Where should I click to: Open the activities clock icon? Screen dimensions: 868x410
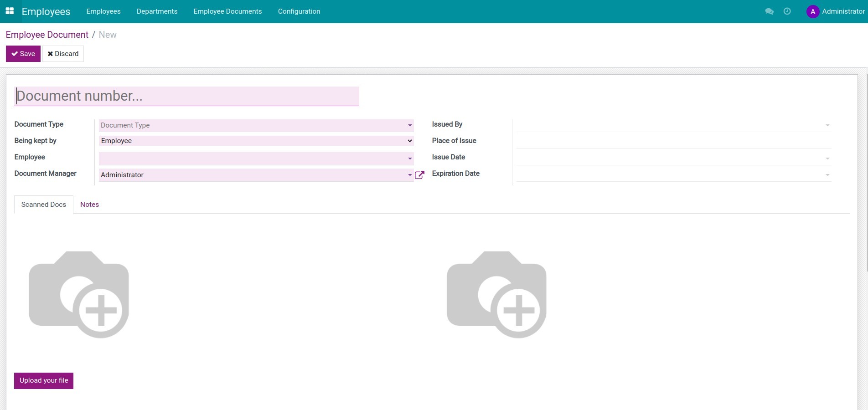point(787,11)
